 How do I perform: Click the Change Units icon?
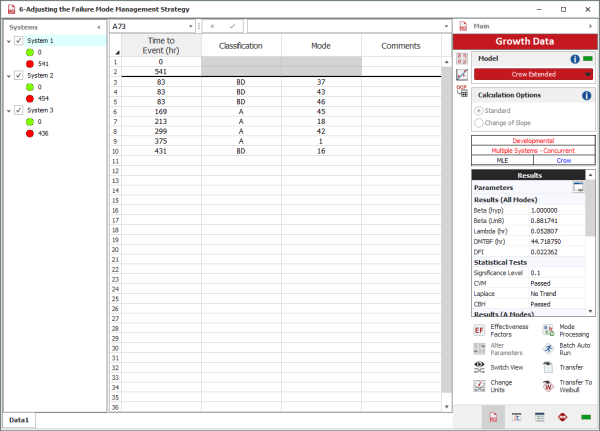[479, 386]
